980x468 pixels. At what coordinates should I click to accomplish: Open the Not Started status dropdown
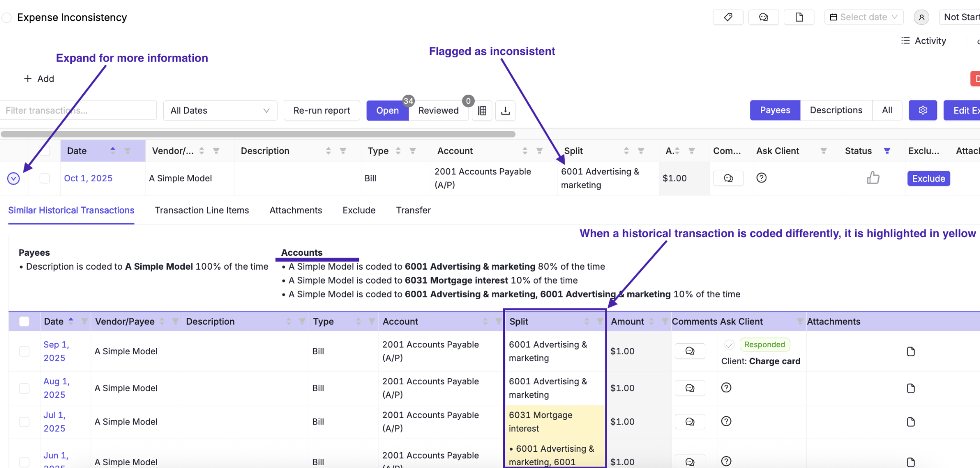click(x=960, y=17)
